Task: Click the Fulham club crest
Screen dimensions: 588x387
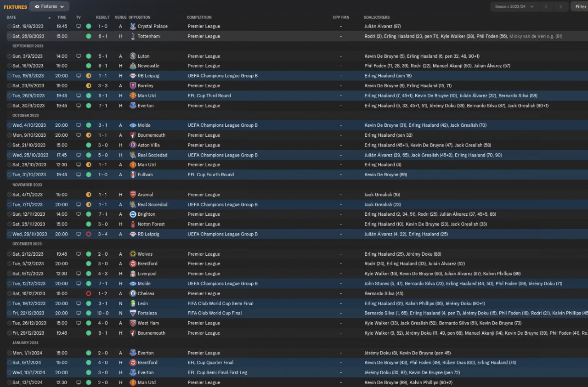Action: click(133, 174)
